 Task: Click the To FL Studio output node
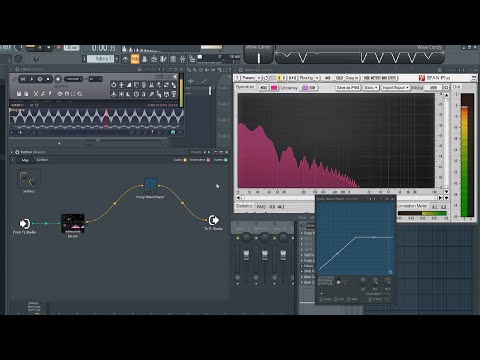tap(213, 220)
